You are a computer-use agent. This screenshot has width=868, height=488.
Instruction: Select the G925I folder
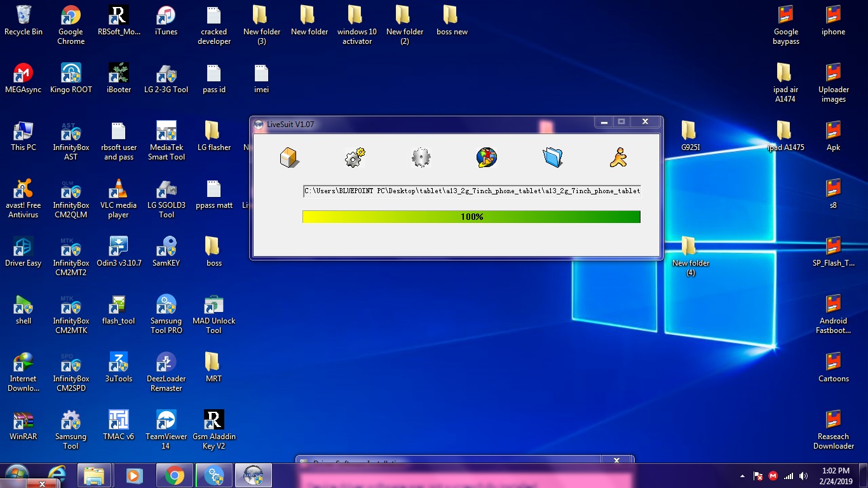pyautogui.click(x=690, y=137)
